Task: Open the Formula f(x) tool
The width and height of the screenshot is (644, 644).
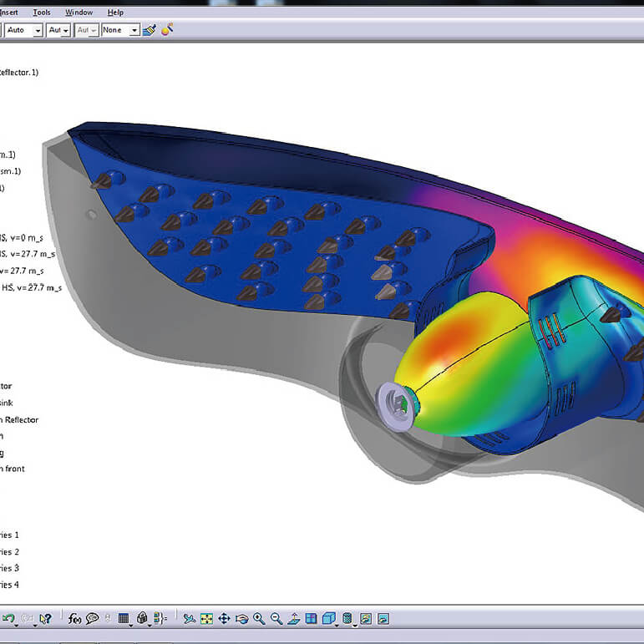Action: tap(74, 619)
